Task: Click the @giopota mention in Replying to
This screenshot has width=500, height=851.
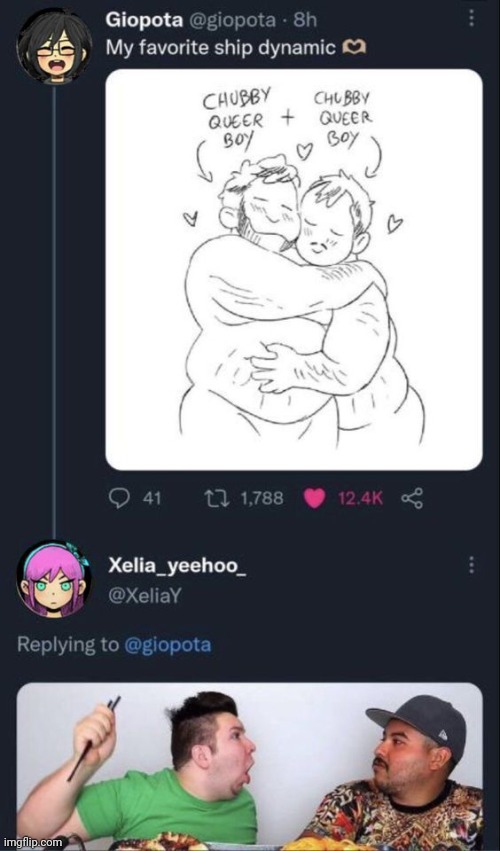Action: click(x=168, y=645)
